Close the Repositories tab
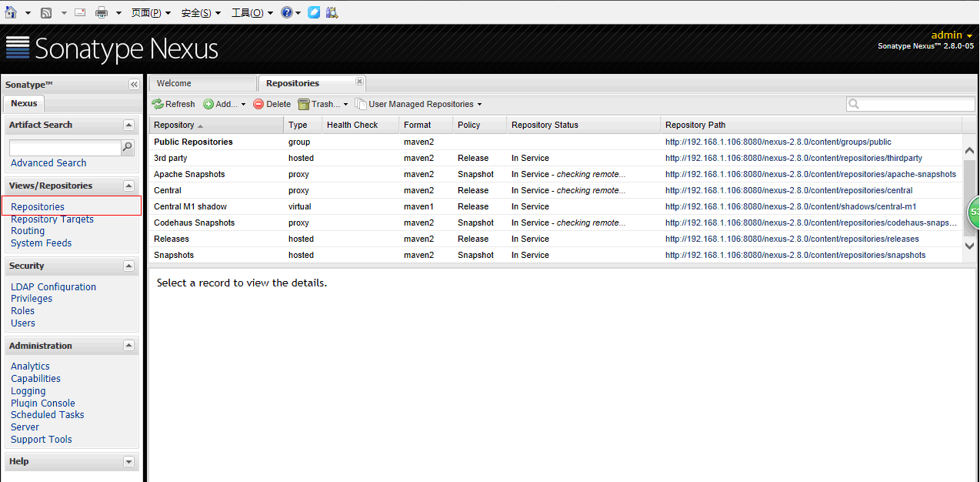This screenshot has width=980, height=482. (359, 81)
